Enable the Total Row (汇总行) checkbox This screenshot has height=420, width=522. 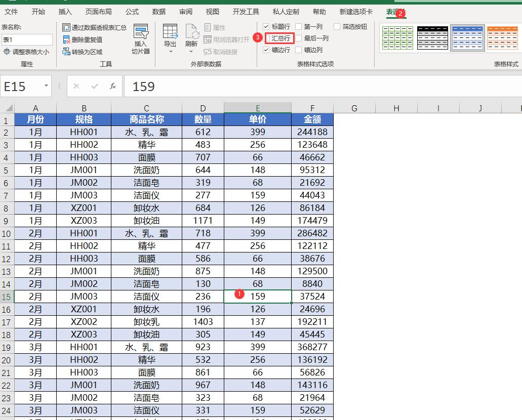267,38
